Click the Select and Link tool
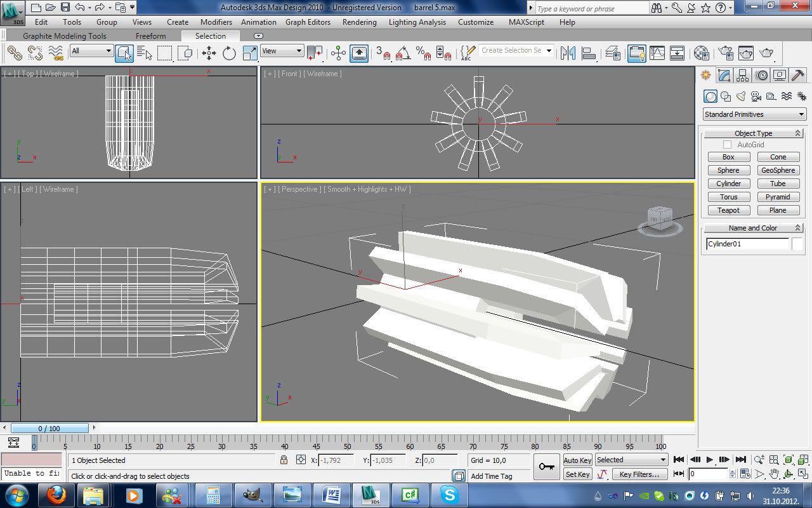The image size is (812, 508). tap(15, 53)
